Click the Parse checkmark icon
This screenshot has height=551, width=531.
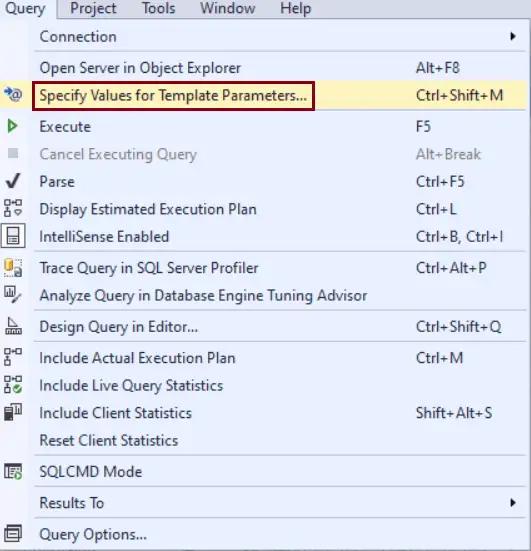point(13,181)
